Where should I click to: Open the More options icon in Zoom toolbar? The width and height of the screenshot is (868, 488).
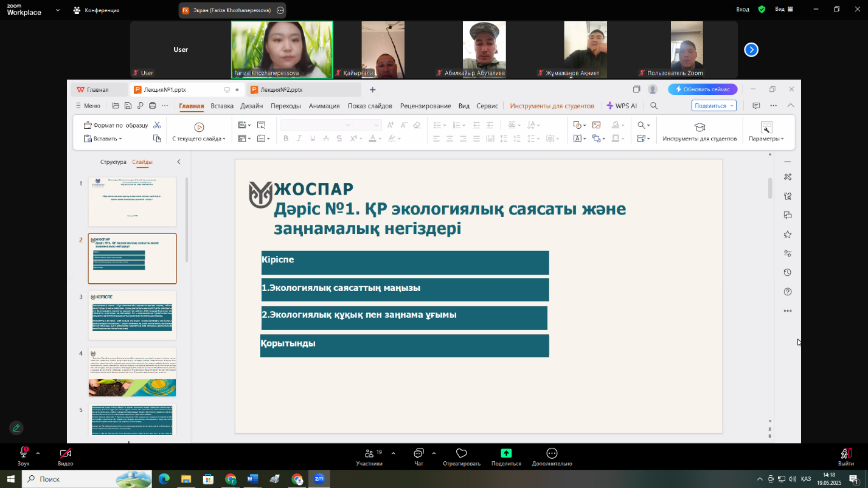(552, 453)
